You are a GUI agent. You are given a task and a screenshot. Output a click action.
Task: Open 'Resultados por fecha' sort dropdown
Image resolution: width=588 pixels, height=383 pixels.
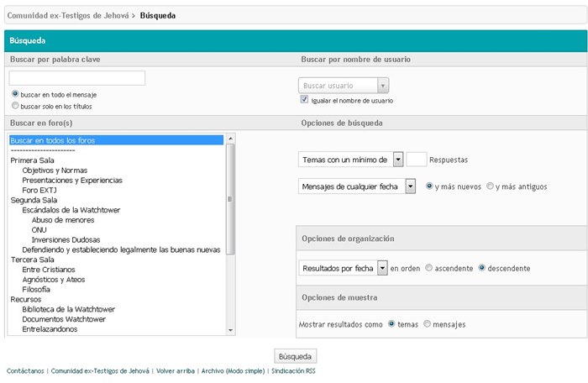click(343, 268)
